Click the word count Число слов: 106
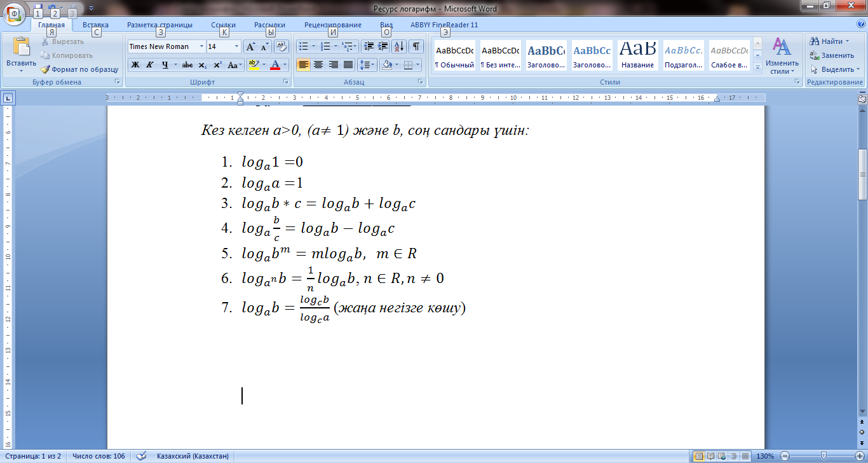The image size is (868, 463). pos(97,456)
